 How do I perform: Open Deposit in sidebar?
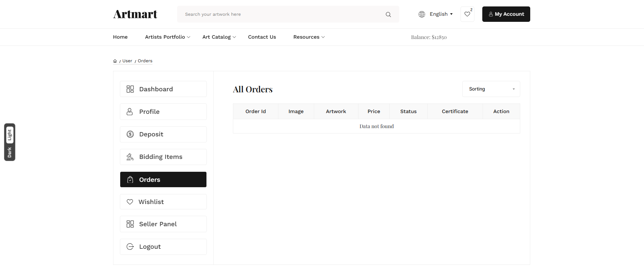[163, 134]
